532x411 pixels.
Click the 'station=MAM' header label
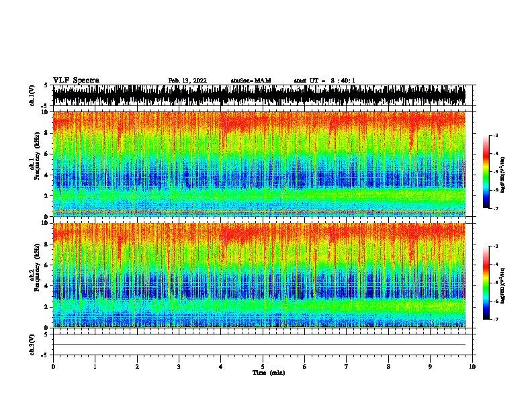(251, 81)
